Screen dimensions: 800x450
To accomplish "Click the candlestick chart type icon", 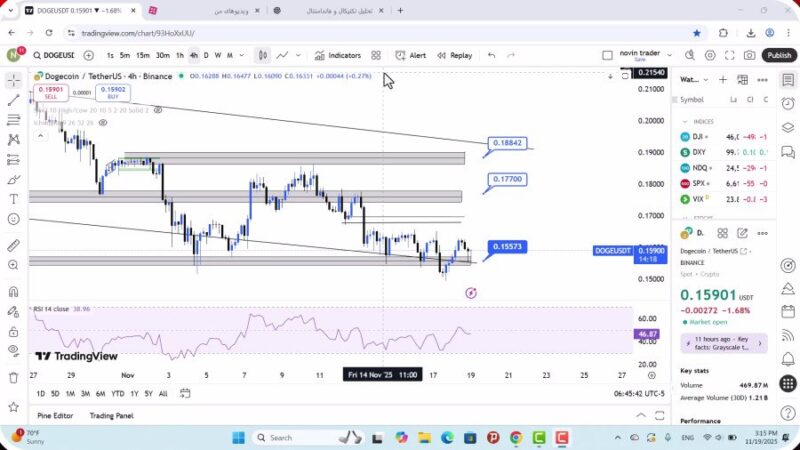I will pyautogui.click(x=262, y=56).
